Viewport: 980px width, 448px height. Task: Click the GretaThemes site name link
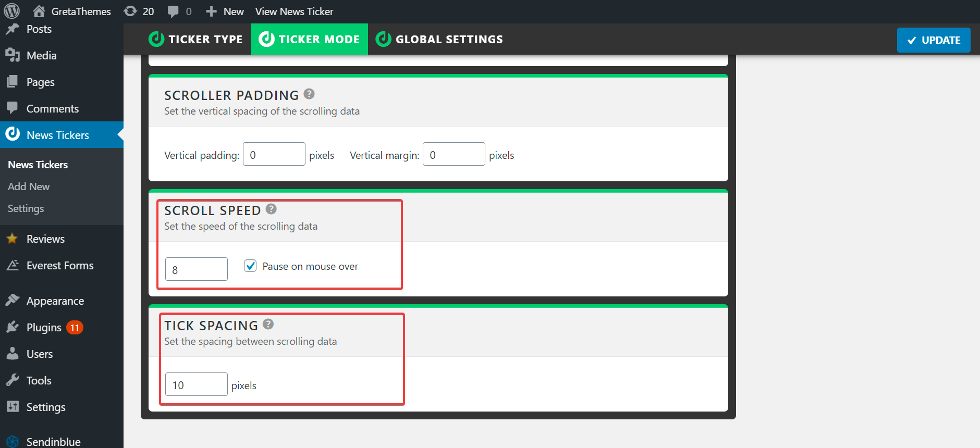pyautogui.click(x=81, y=11)
